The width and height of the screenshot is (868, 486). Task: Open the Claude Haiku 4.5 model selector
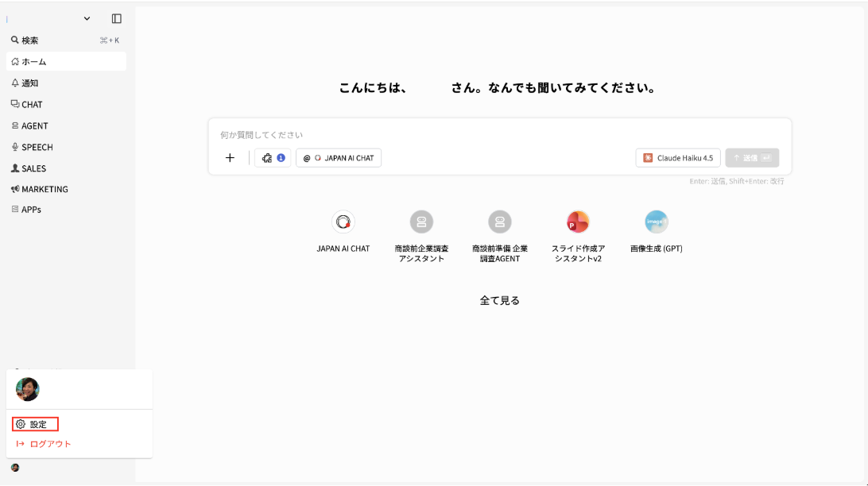(677, 157)
